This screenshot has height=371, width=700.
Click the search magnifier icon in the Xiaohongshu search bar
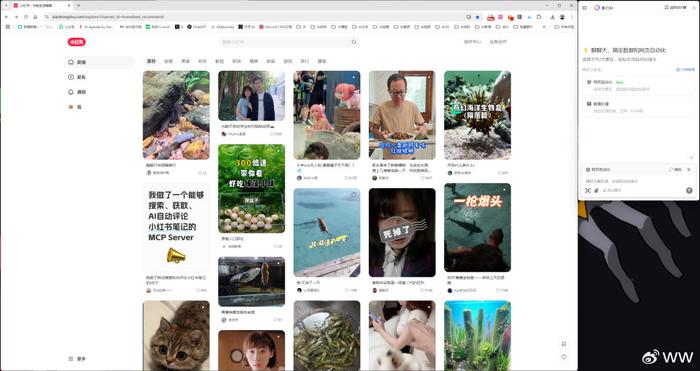[x=354, y=42]
